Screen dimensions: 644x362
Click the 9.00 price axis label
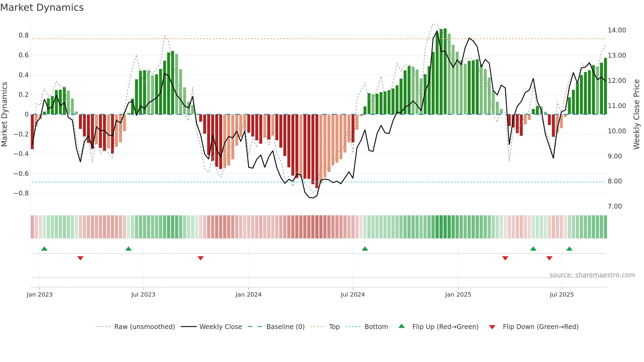pos(615,156)
